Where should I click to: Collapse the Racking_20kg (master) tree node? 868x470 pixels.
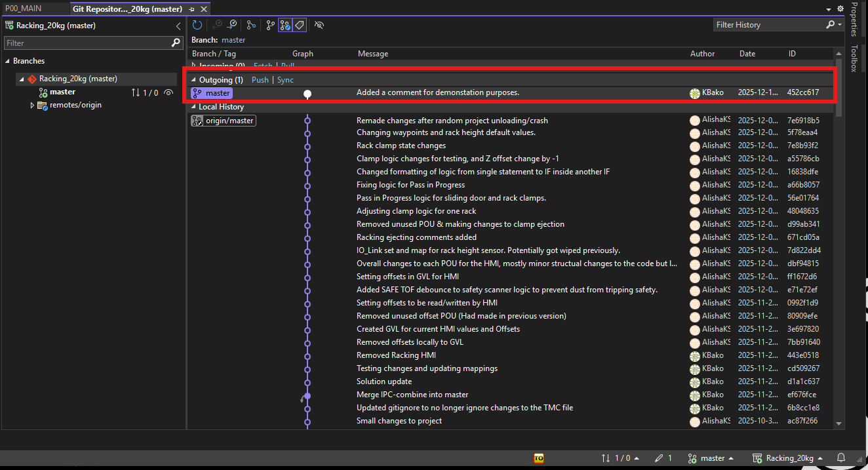(x=21, y=79)
